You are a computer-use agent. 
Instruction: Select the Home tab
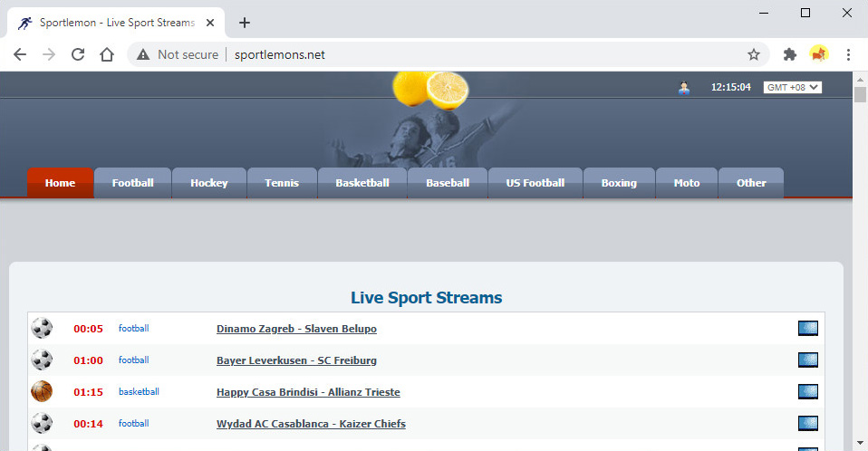[60, 183]
